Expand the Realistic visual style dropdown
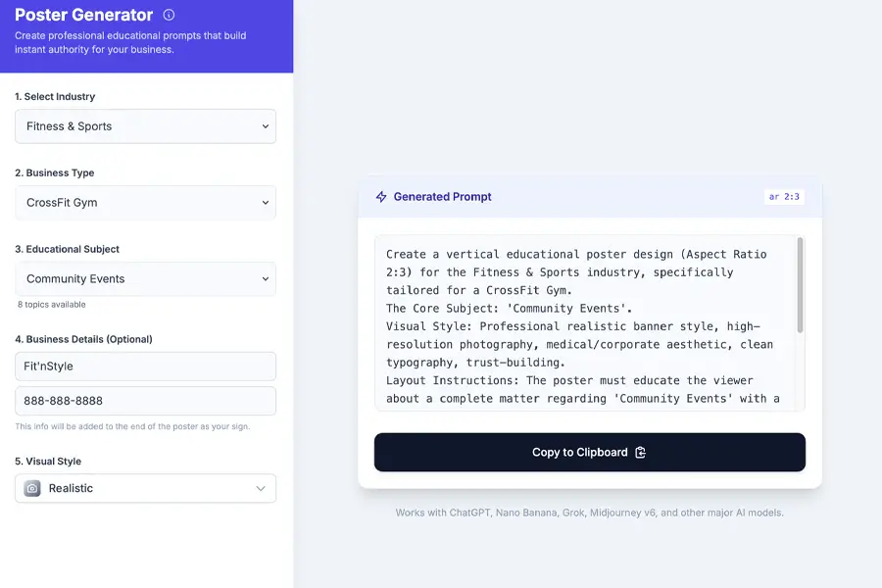The height and width of the screenshot is (588, 882). point(147,488)
